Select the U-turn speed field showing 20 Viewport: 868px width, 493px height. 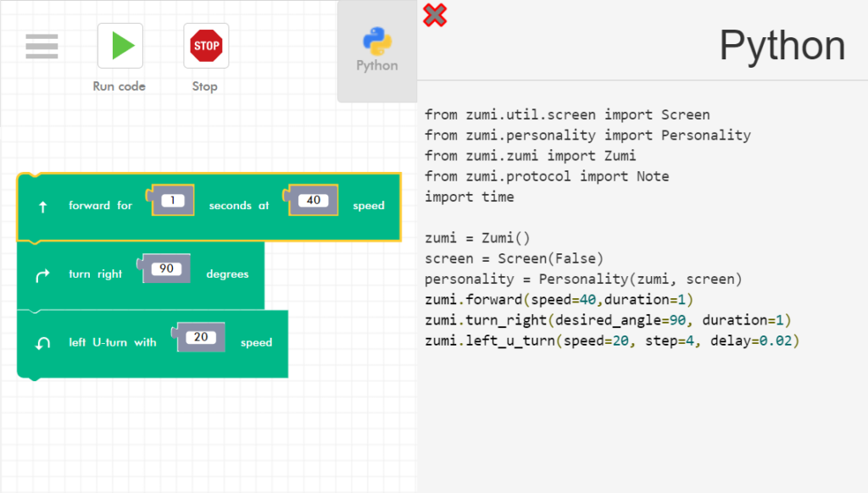201,337
